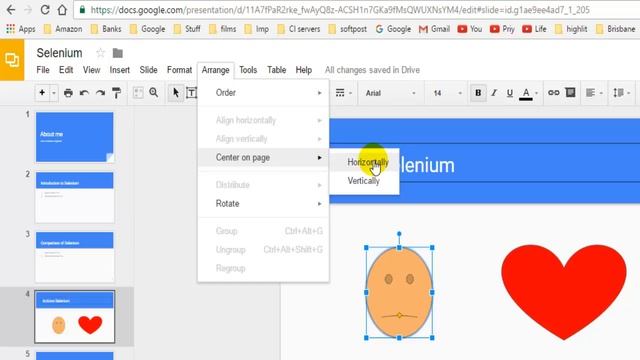Viewport: 640px width, 360px height.
Task: Click the Insert comment icon
Action: (570, 93)
